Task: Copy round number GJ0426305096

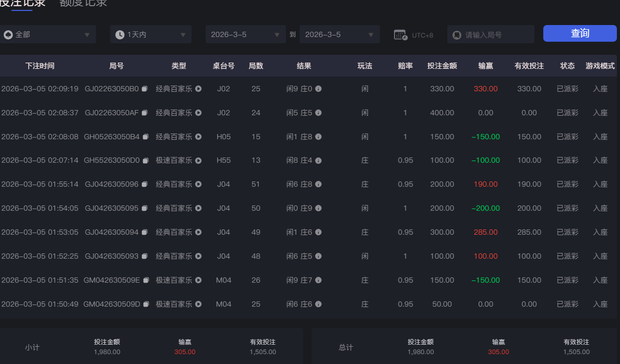Action: click(145, 184)
